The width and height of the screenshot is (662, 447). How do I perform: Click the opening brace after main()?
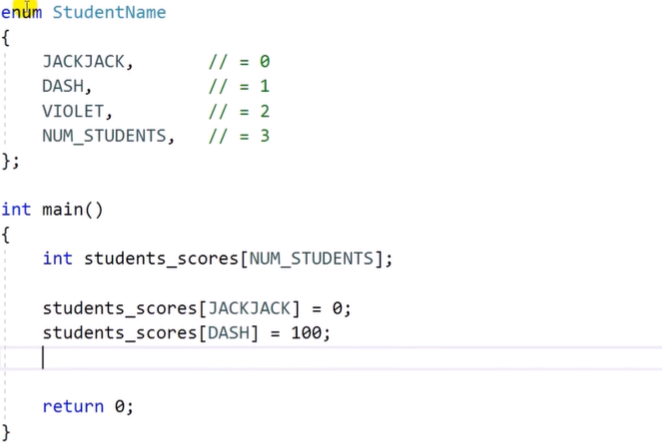coord(6,235)
